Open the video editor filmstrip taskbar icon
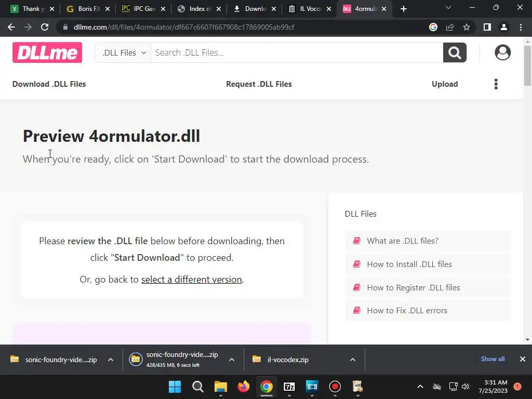The image size is (532, 399). coord(312,387)
